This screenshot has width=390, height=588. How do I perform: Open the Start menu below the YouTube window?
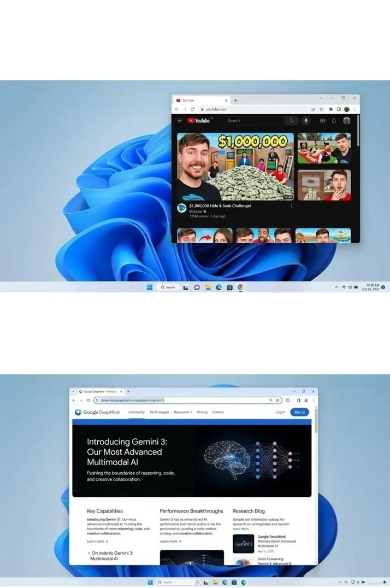tap(150, 287)
